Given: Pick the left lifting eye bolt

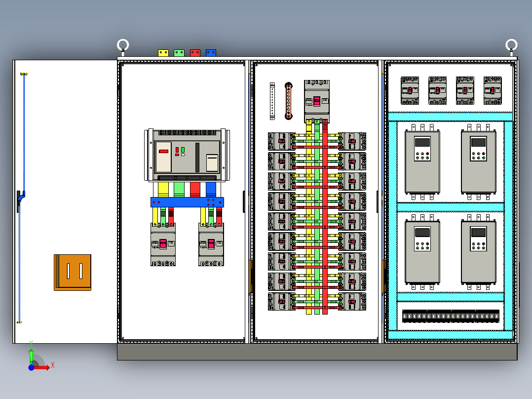Looking at the screenshot, I should [x=123, y=46].
